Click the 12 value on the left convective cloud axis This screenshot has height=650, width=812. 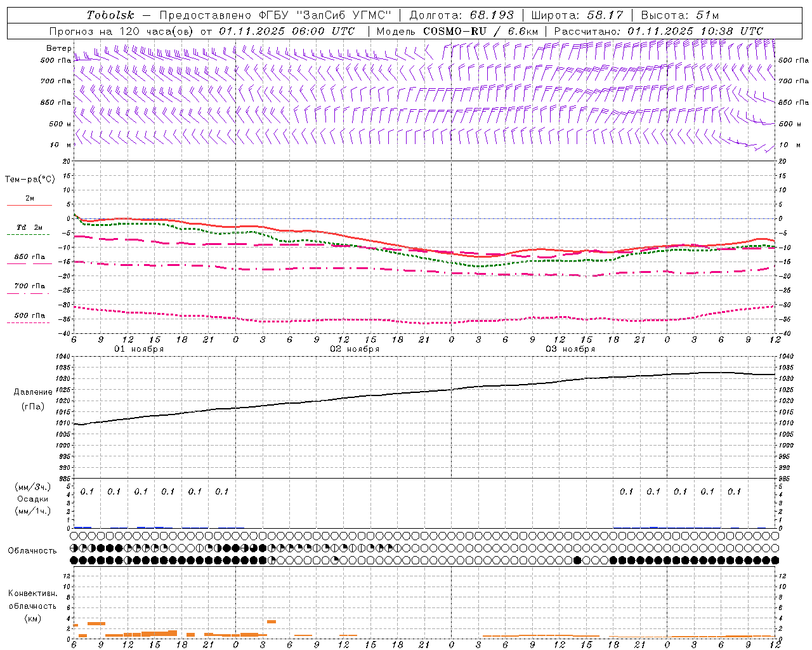[68, 576]
